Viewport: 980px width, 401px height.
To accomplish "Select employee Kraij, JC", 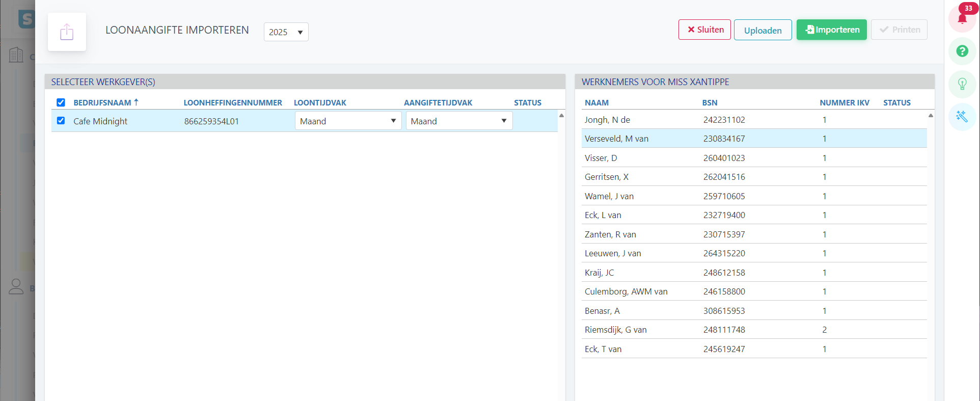I will click(x=599, y=273).
